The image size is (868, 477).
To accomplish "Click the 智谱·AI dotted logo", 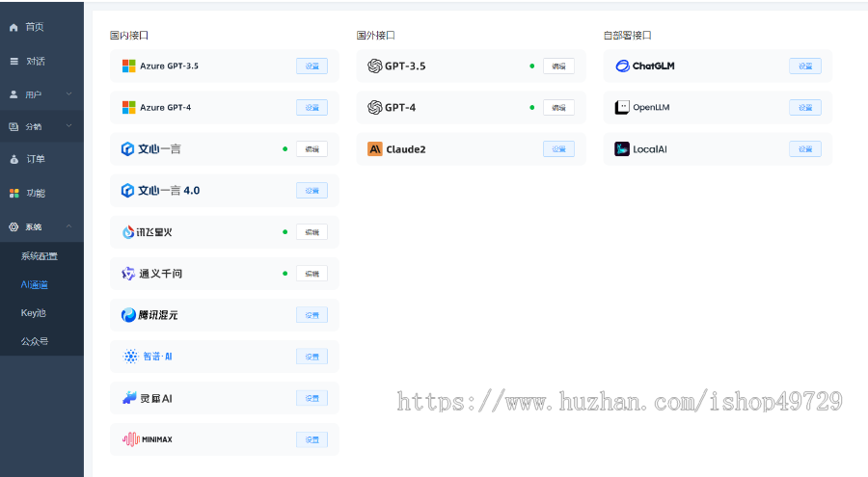I will tap(130, 357).
